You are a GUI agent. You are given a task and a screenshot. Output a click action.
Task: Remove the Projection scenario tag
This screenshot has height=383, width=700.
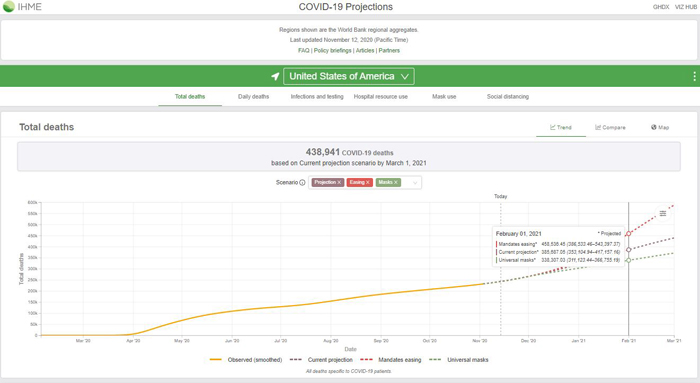click(x=339, y=182)
